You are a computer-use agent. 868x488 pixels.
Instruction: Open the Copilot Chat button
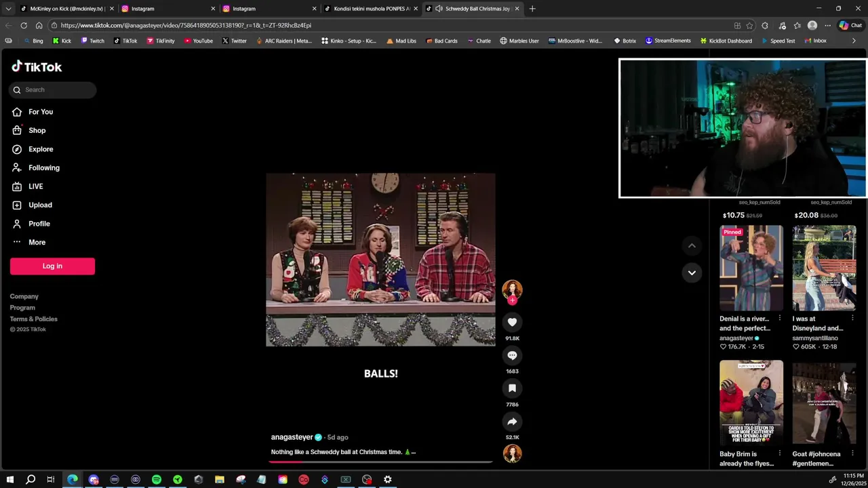point(850,26)
